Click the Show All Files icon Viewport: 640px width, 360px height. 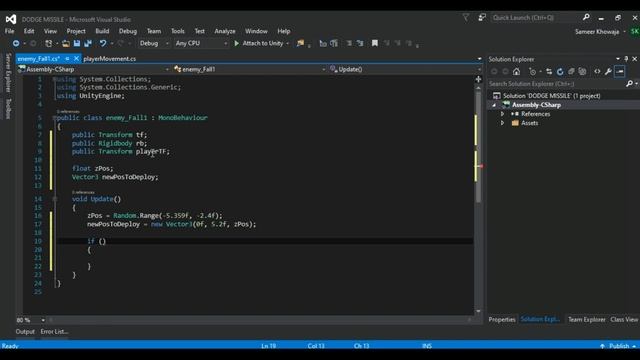[582, 72]
